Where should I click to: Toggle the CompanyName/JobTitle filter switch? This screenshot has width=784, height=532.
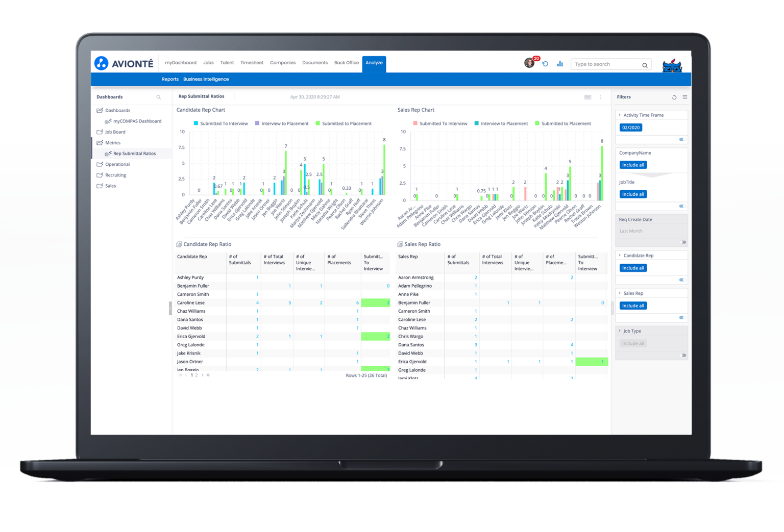(x=682, y=206)
